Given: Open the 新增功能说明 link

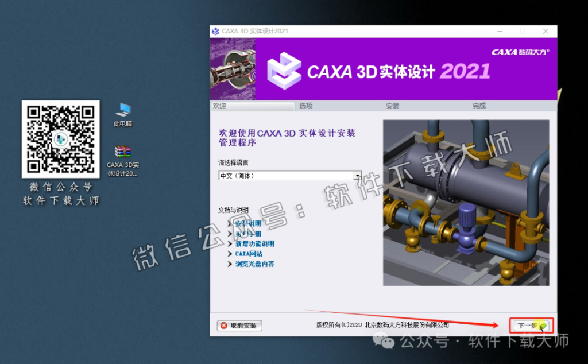Looking at the screenshot, I should (255, 243).
